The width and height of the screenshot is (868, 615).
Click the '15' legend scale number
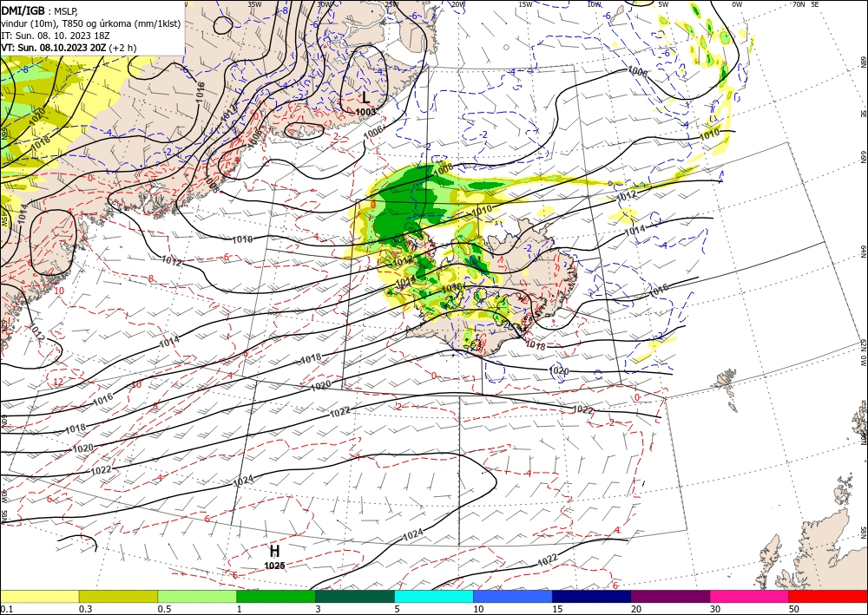[557, 609]
